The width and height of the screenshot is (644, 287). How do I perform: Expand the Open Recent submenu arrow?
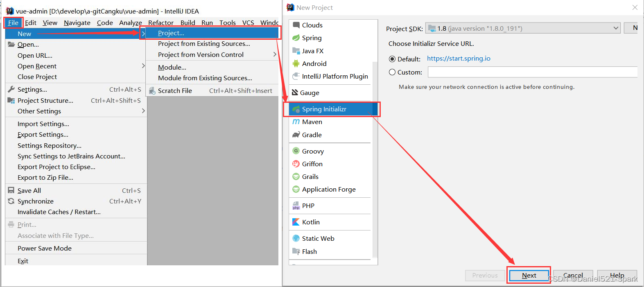143,66
